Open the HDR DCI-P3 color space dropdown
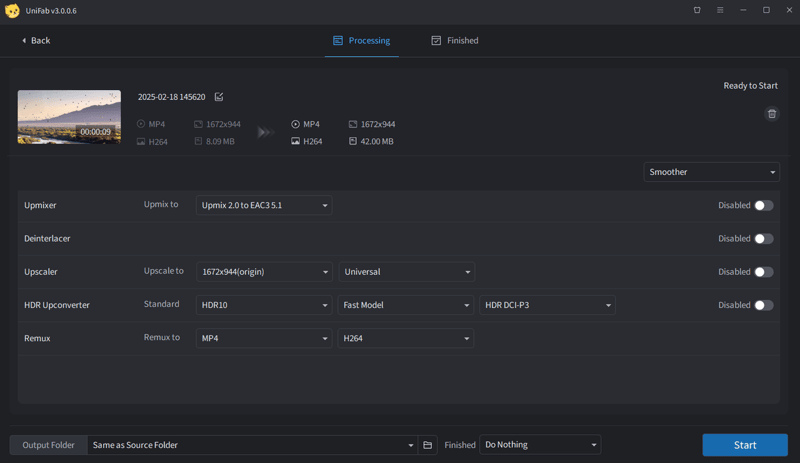This screenshot has height=463, width=800. (547, 305)
